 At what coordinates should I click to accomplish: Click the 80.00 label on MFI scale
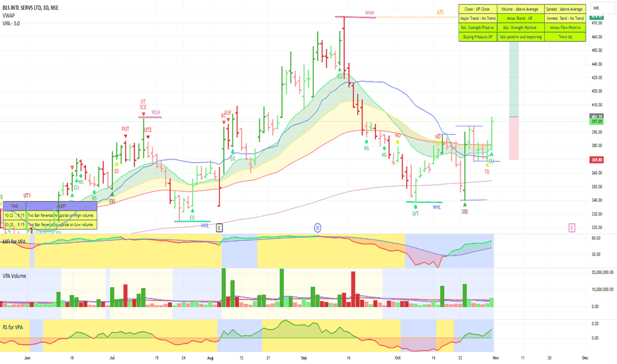(596, 238)
